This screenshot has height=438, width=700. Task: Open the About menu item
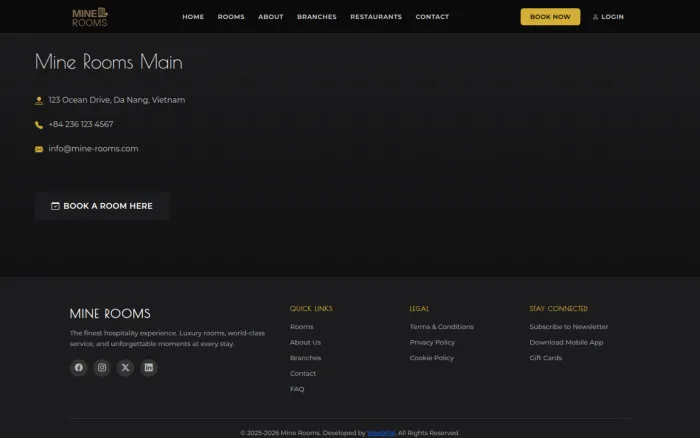[271, 17]
